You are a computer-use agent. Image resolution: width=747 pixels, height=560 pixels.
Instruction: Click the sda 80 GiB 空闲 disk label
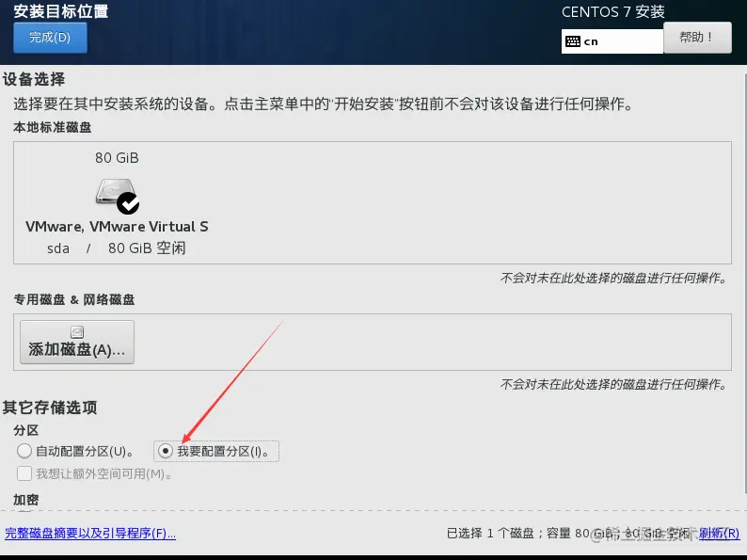117,248
